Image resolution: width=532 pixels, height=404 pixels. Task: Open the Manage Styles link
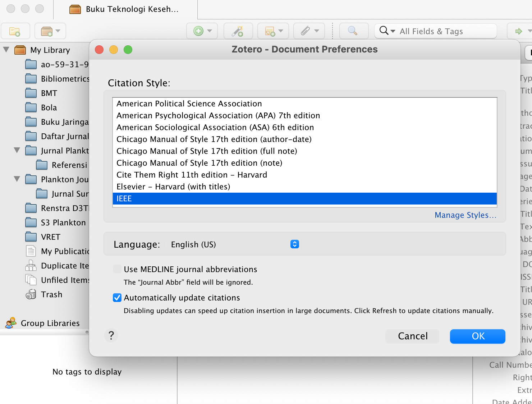point(465,215)
